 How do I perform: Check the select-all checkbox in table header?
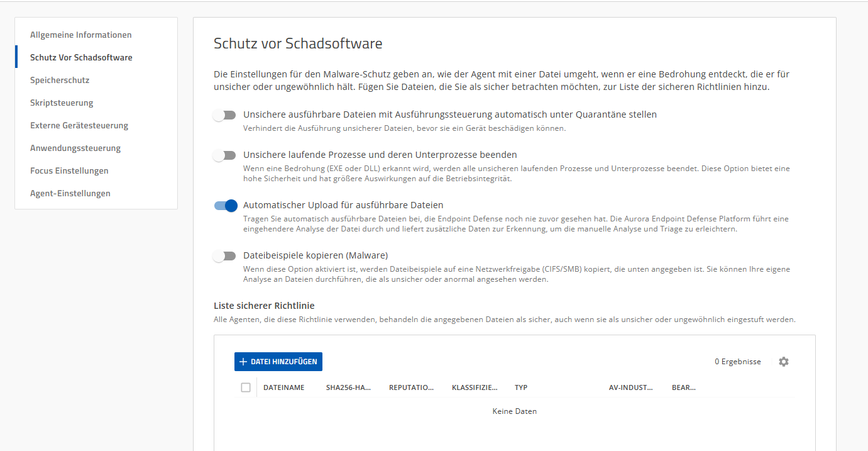246,387
